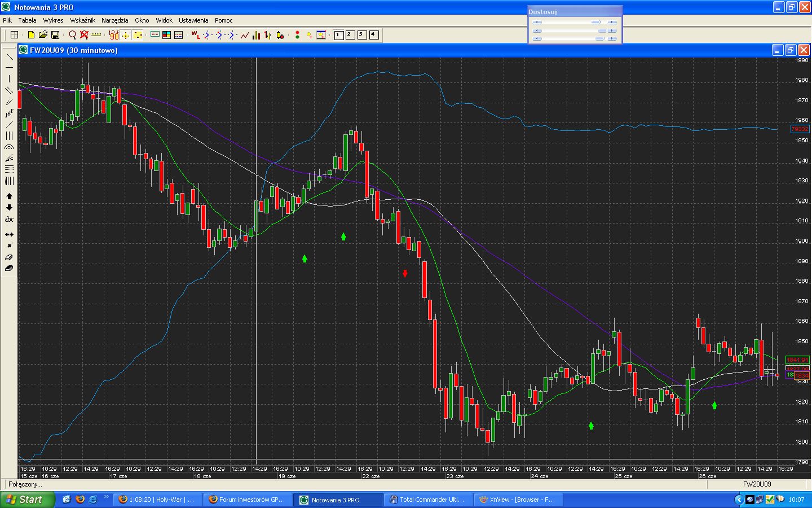812x508 pixels.
Task: Open the Ustawienia menu
Action: (193, 20)
